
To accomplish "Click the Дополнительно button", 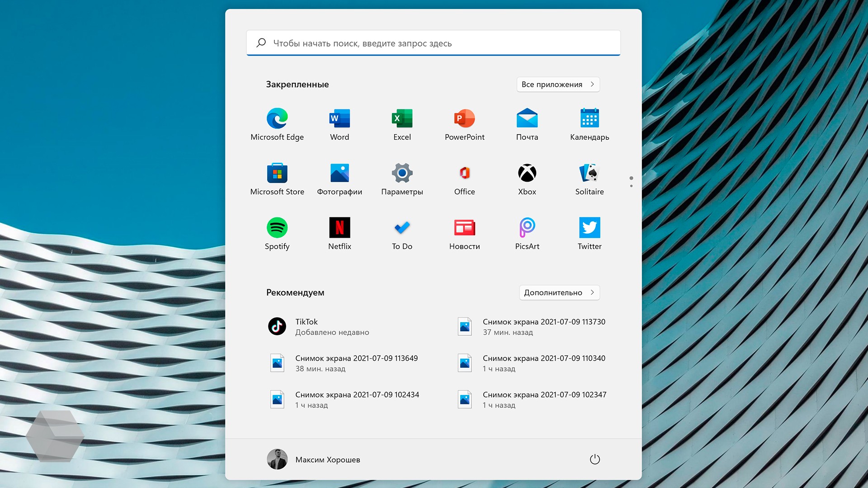I will coord(559,293).
